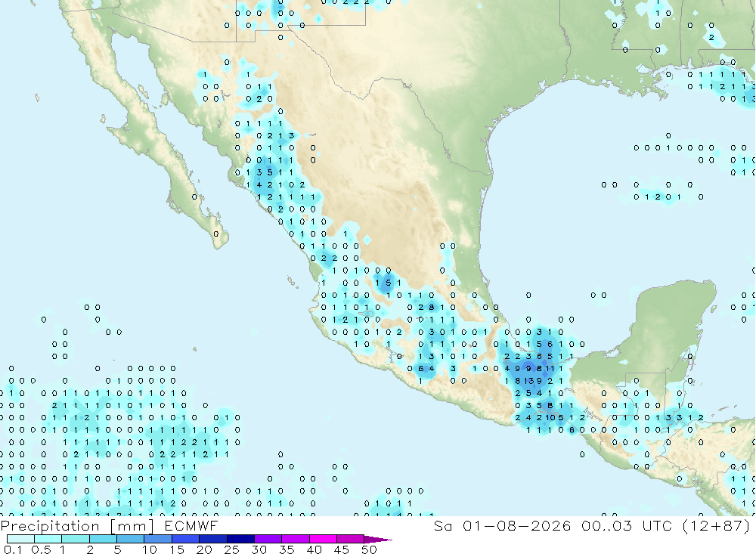Select the 35–40 mm purple legend swatch

coord(295,539)
